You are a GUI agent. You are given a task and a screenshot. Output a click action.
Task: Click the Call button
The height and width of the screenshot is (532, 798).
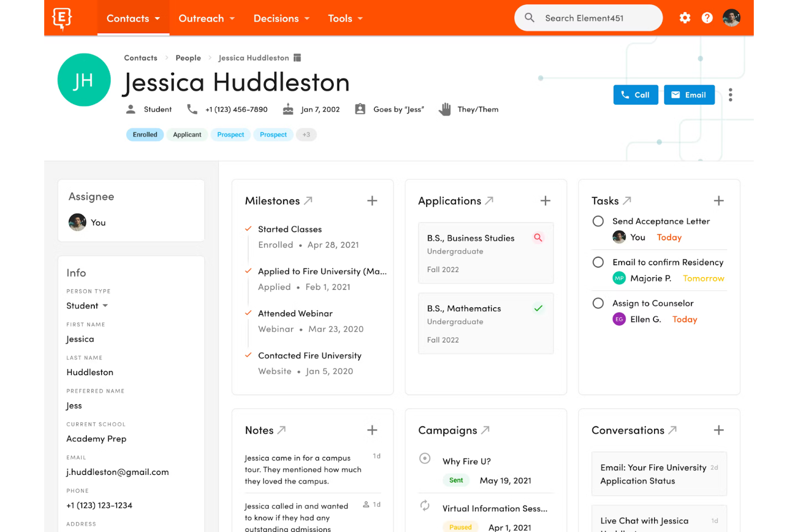point(636,95)
